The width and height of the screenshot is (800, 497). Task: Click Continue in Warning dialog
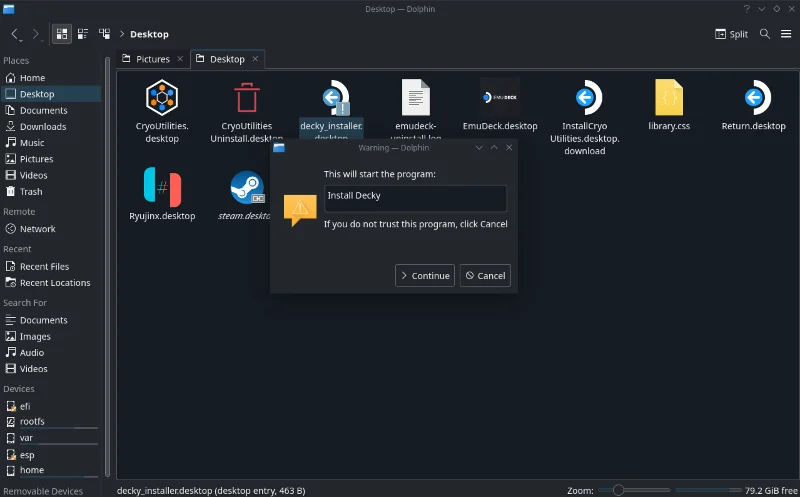[x=424, y=276]
